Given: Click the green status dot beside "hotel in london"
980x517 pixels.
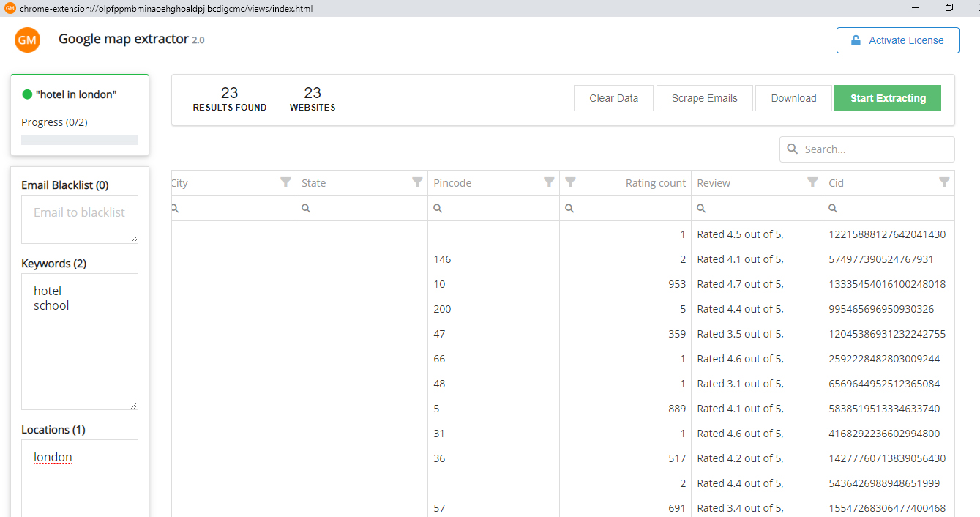Looking at the screenshot, I should (x=28, y=94).
